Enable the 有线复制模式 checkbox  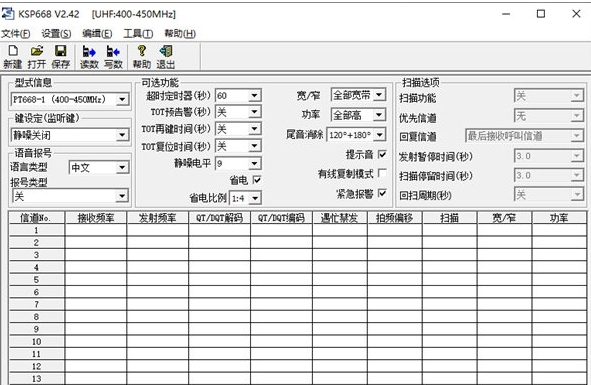382,173
